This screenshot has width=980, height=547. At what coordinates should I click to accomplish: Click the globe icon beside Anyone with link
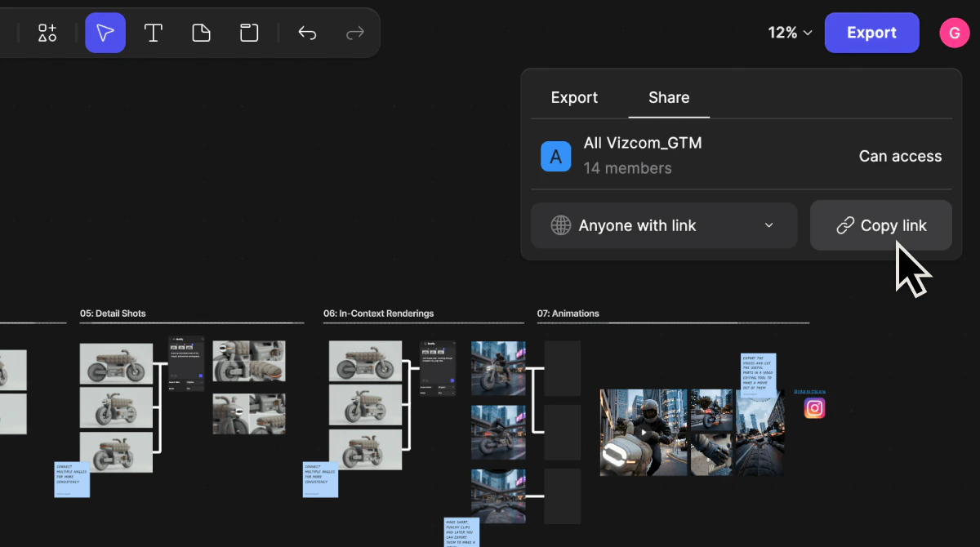(x=561, y=225)
